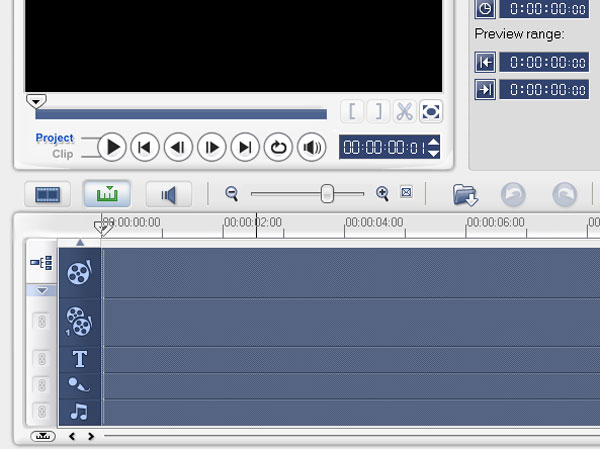The height and width of the screenshot is (449, 600).
Task: Set preview range start marker button
Action: pos(485,62)
